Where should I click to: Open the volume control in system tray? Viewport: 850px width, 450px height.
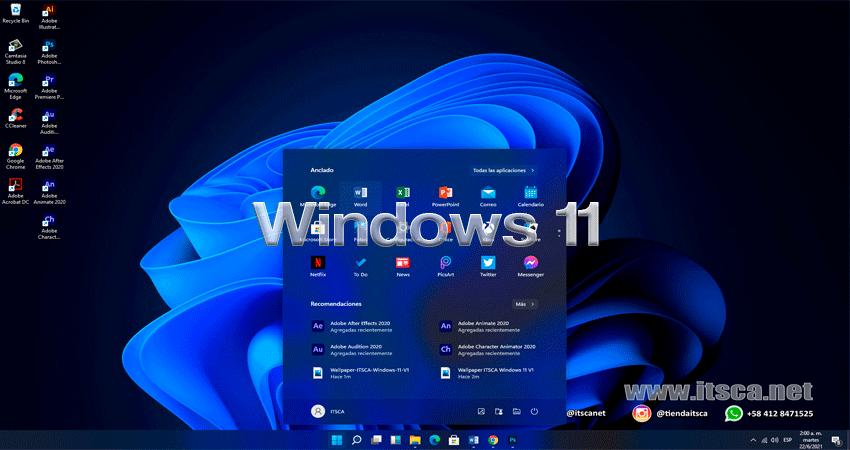[x=774, y=439]
